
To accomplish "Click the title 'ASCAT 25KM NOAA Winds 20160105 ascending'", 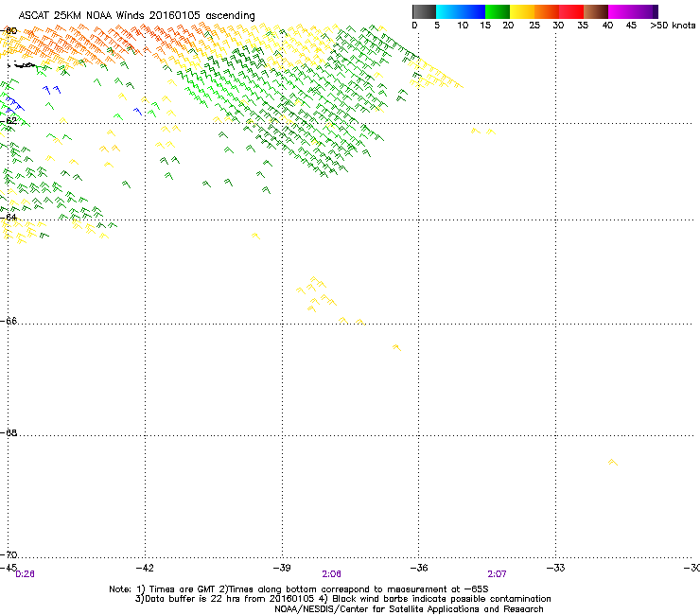I will pyautogui.click(x=136, y=16).
